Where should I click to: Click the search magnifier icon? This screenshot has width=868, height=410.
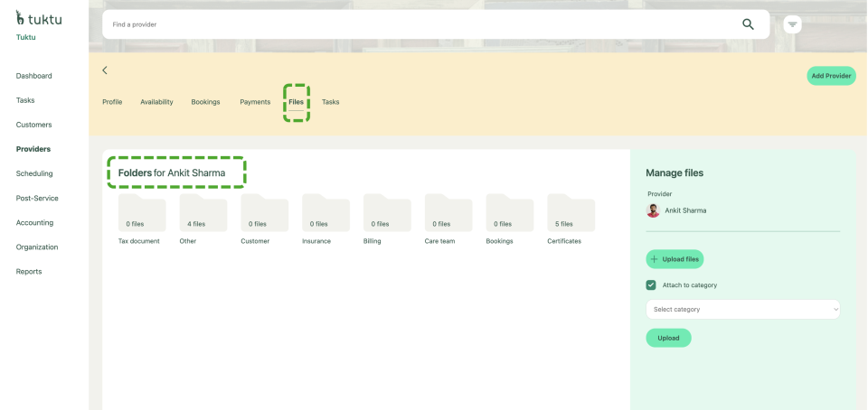748,24
